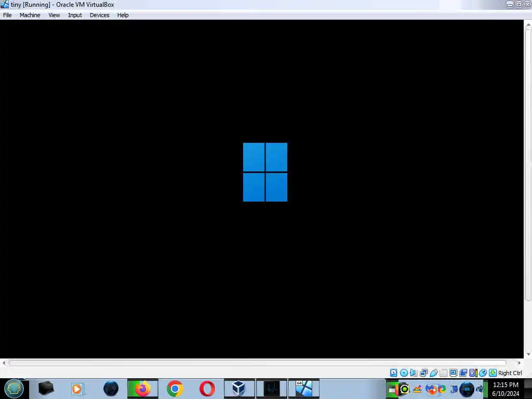Click the recording status icon
This screenshot has height=399, width=532.
pyautogui.click(x=463, y=373)
